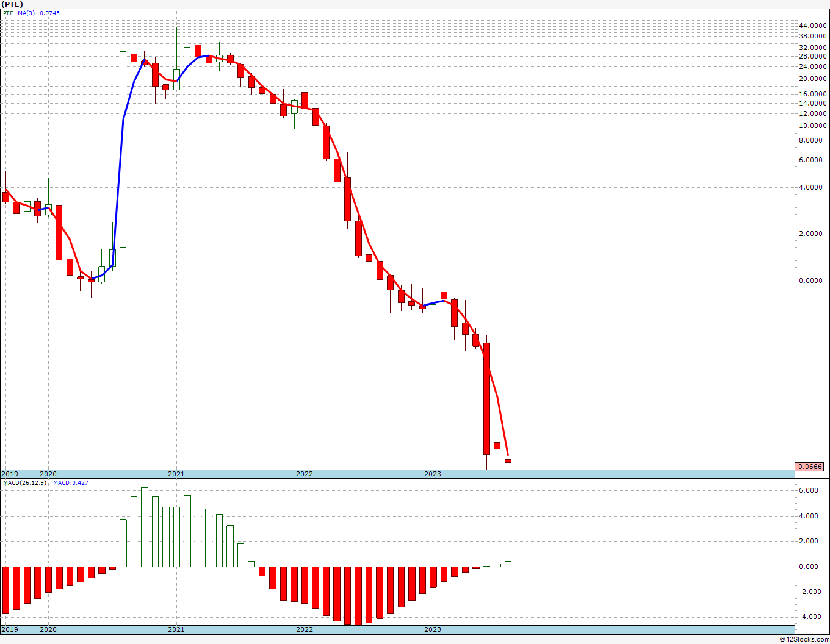Pick the "10.0000" price axis label

tap(812, 126)
